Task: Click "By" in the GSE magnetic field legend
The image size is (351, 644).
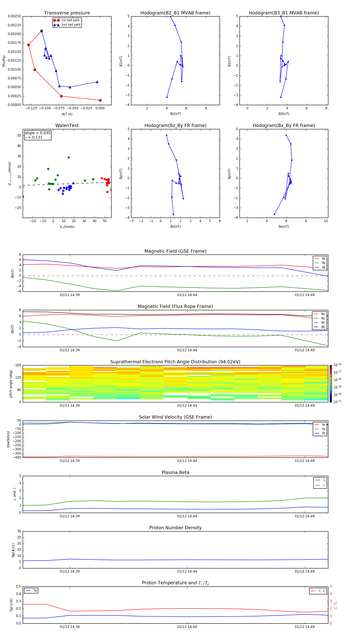Action: coord(320,263)
